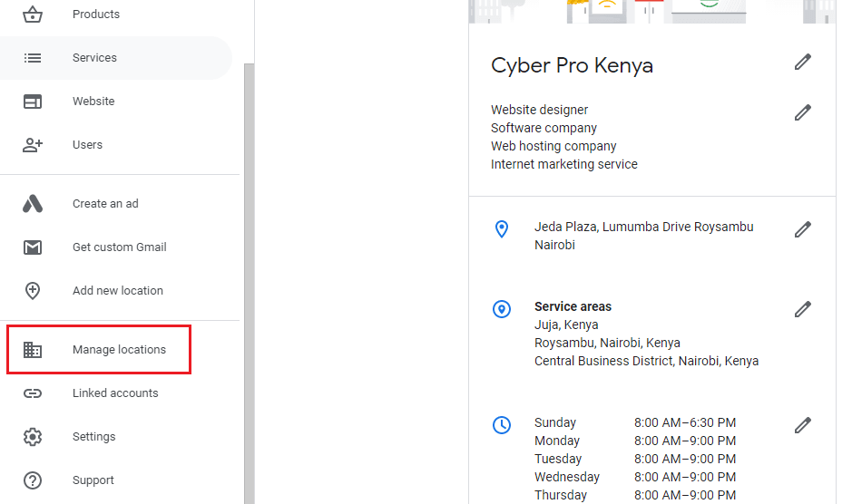Click the Website layout icon
The image size is (852, 504).
click(x=33, y=102)
